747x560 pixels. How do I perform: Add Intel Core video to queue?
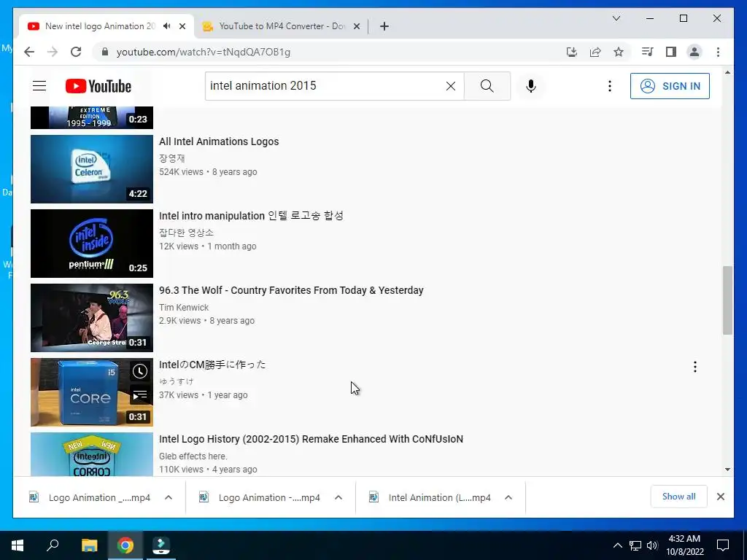(139, 394)
